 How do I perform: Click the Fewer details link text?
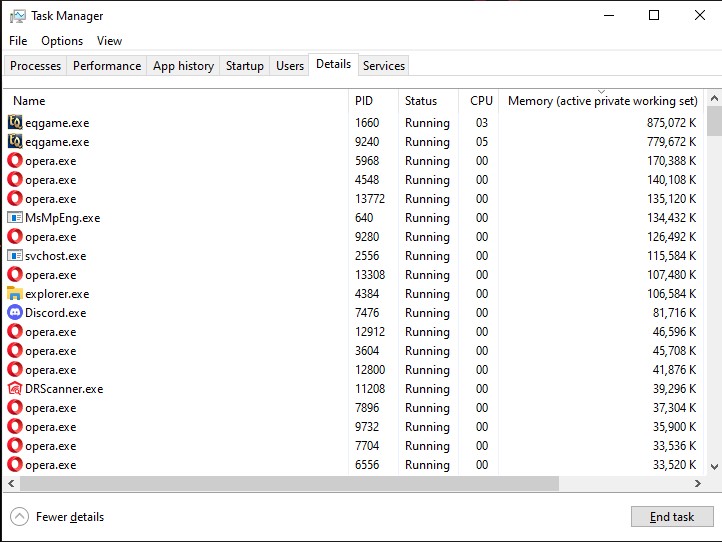coord(70,517)
